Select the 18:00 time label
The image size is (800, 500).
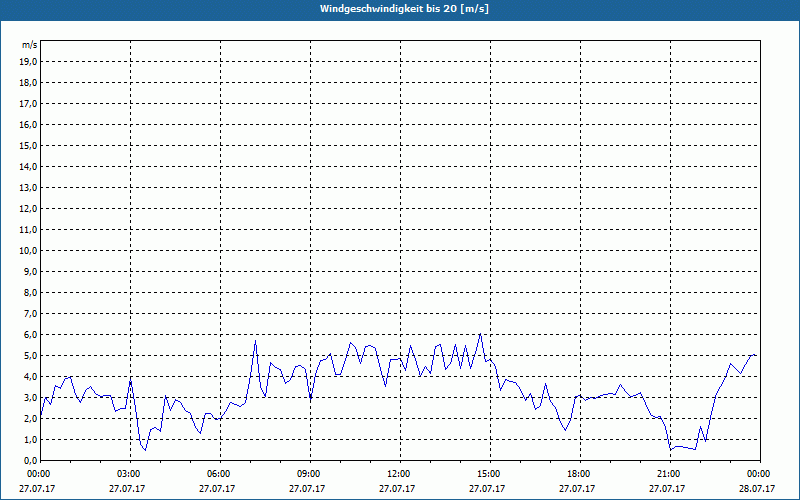click(x=580, y=474)
